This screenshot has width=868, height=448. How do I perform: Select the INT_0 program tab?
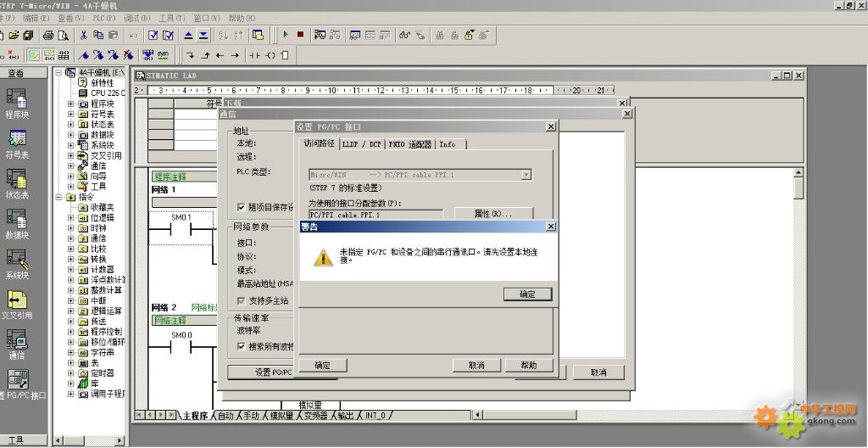tap(376, 415)
